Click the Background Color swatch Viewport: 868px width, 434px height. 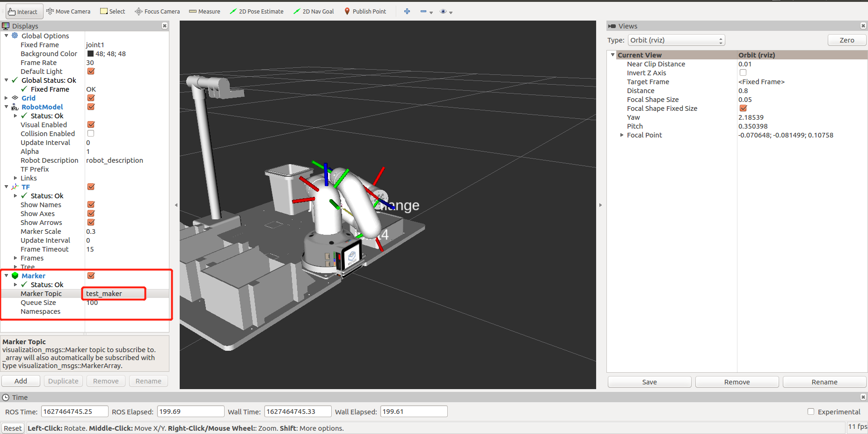click(91, 53)
